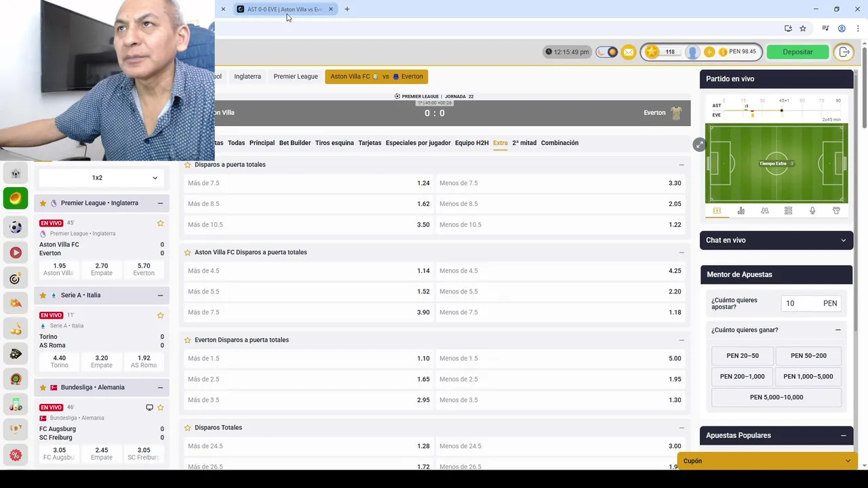Toggle favorite star for Bundesliga • Alemania

[43, 387]
